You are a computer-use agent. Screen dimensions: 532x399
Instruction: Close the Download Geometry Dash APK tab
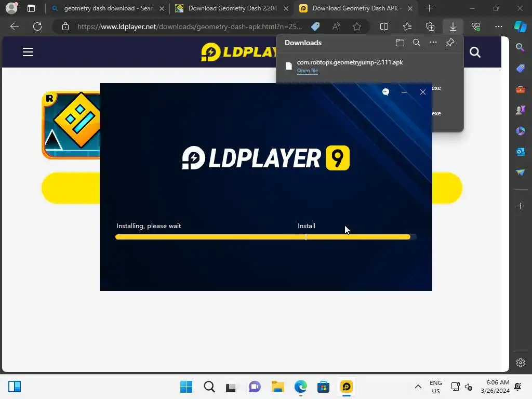[x=410, y=8]
